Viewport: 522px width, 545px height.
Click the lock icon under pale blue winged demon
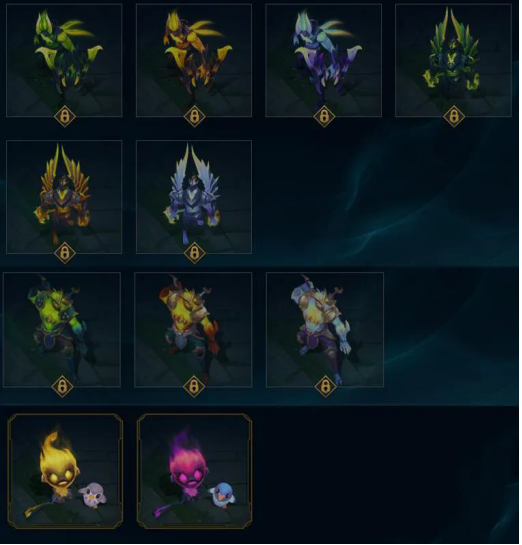click(x=194, y=253)
